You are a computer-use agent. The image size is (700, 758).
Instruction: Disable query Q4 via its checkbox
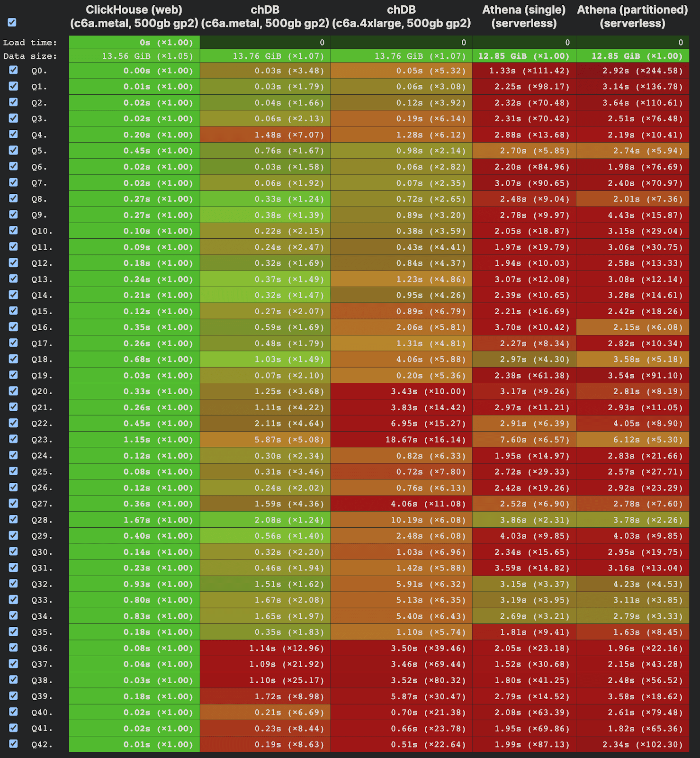[x=13, y=134]
